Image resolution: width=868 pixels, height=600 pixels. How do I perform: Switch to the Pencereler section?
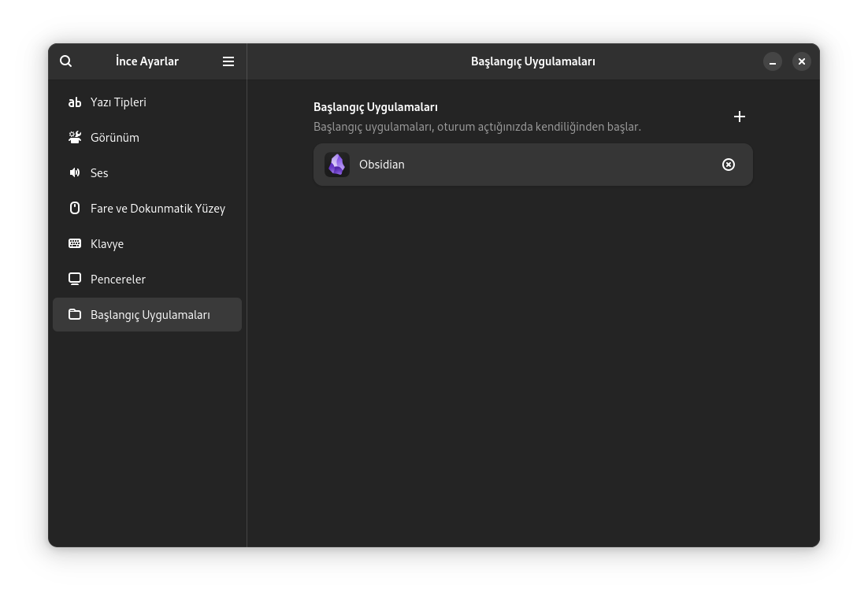pos(118,279)
